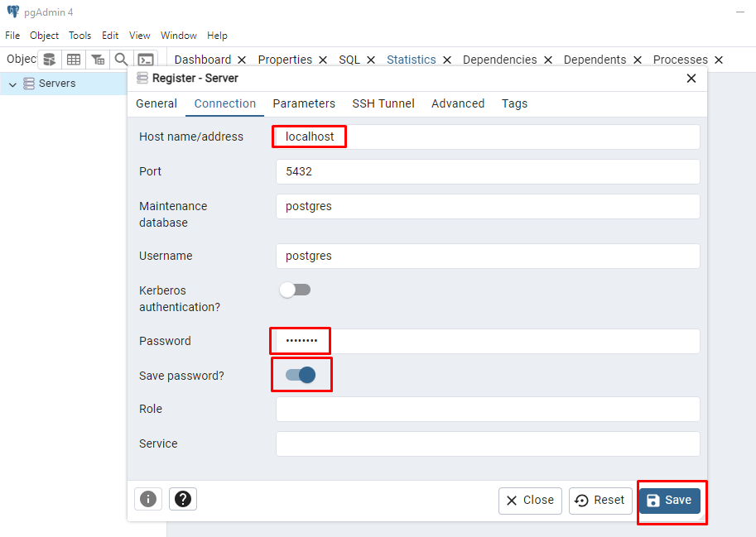Image resolution: width=756 pixels, height=537 pixels.
Task: Select the Statistics panel tab
Action: click(412, 60)
